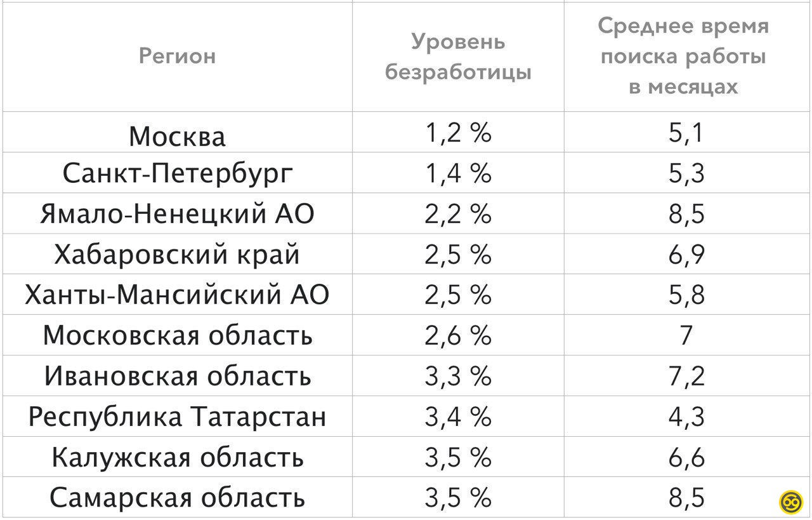Click the Ханты-Мансийский АО region cell
Viewport: 812px width, 520px height.
pos(177,295)
